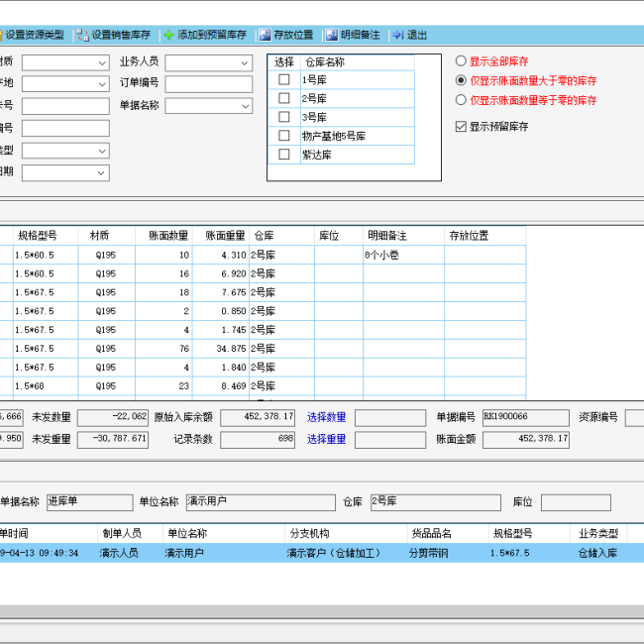
Task: Click the 未发数量 field -22,062
Action: coord(113,418)
